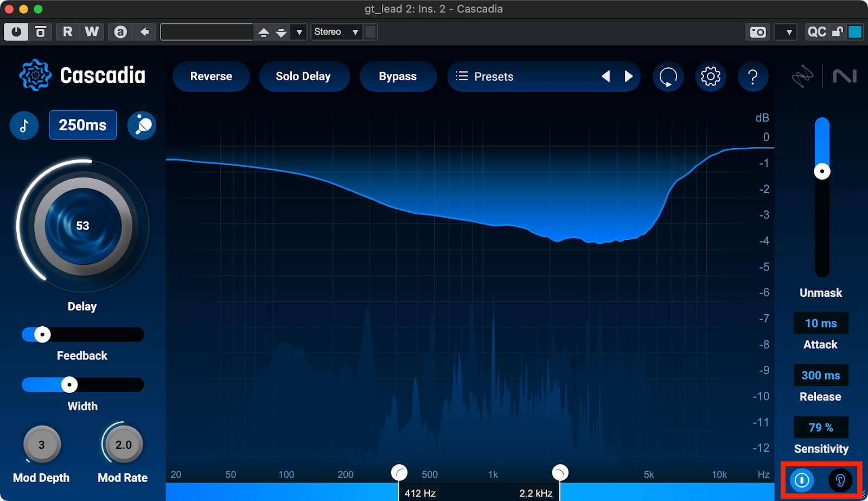Click the Unmask label

click(x=821, y=293)
